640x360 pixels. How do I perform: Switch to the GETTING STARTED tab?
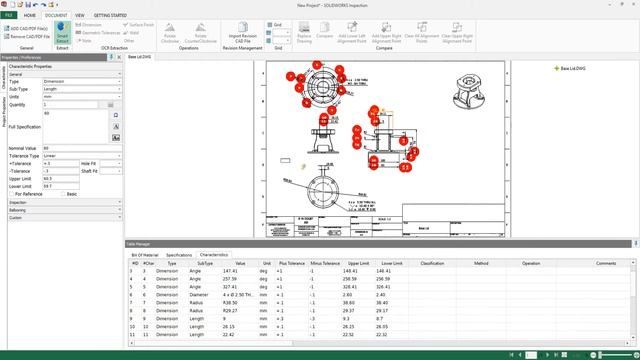(x=110, y=15)
